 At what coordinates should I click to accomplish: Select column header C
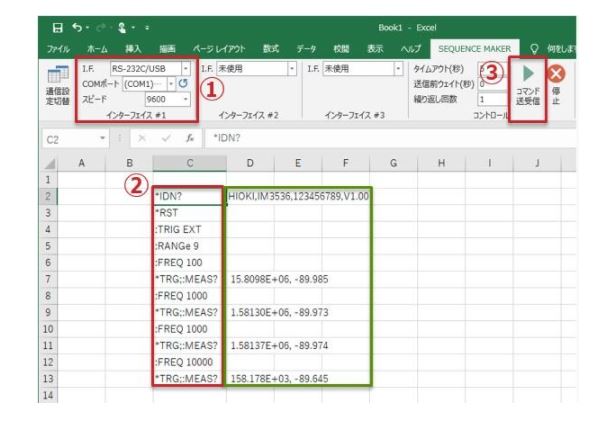click(x=190, y=163)
